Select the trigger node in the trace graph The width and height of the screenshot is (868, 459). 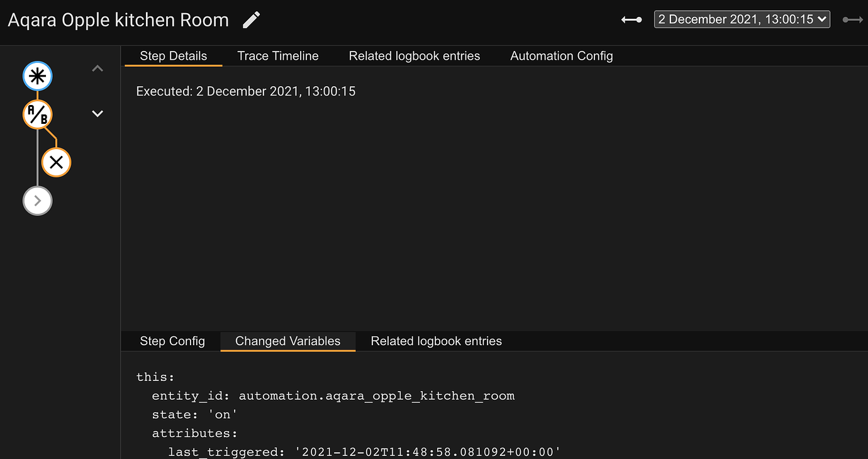tap(37, 75)
